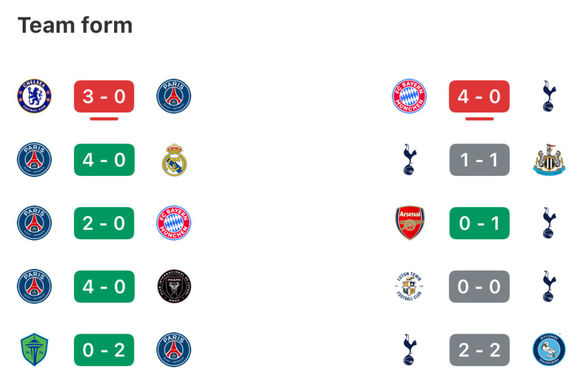Open the Wycombe Wanderers crest
The height and width of the screenshot is (392, 581).
tap(549, 350)
